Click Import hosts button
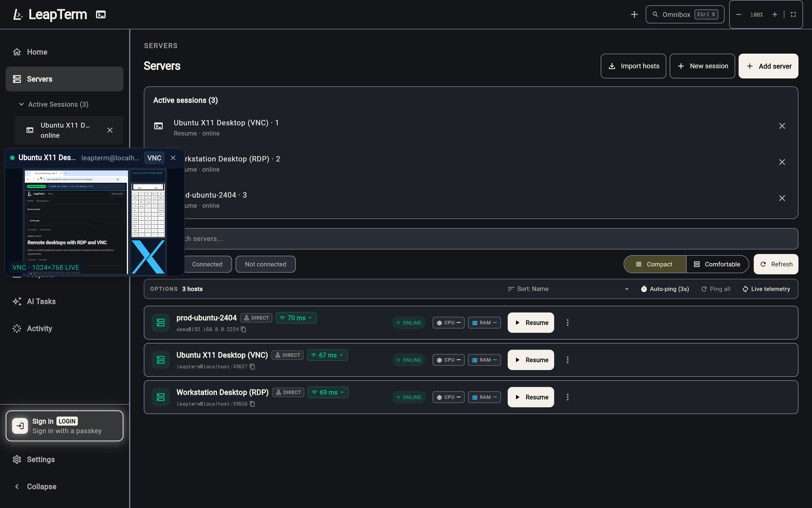 click(633, 66)
